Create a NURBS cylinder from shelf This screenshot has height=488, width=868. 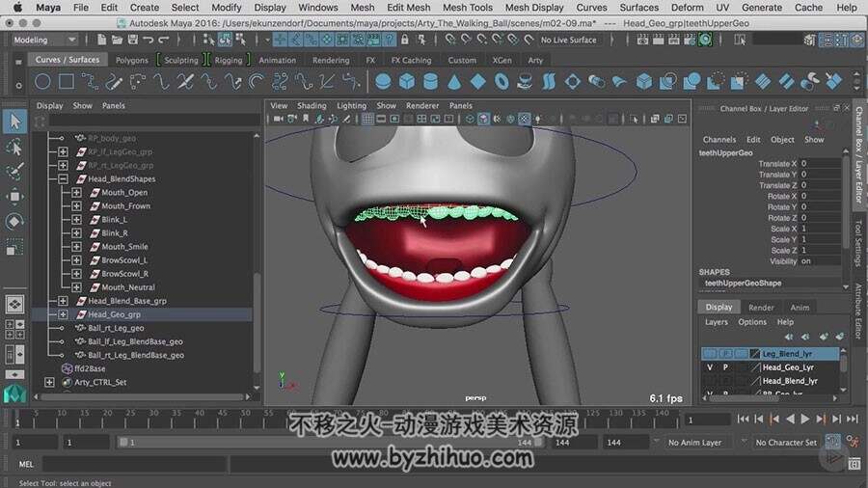point(430,82)
